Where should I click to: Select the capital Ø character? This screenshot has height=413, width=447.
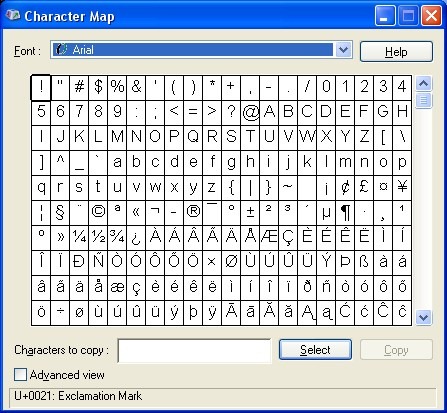[231, 262]
